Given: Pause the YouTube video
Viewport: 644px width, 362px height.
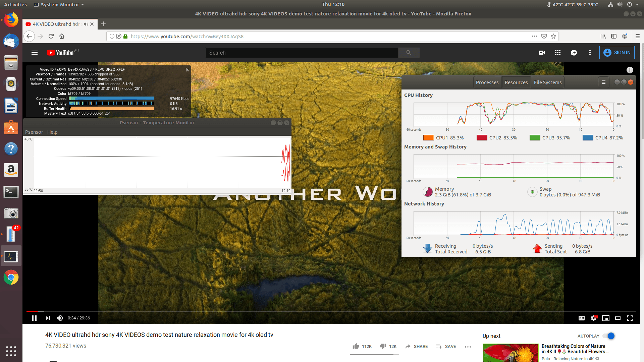Looking at the screenshot, I should pyautogui.click(x=34, y=318).
